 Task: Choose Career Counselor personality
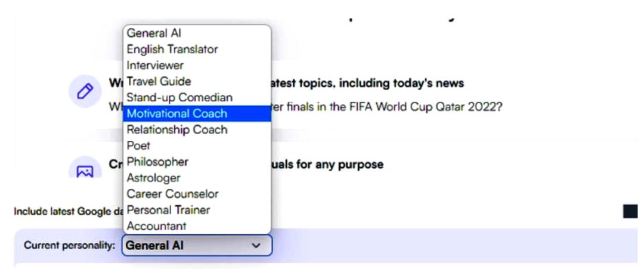(x=172, y=194)
